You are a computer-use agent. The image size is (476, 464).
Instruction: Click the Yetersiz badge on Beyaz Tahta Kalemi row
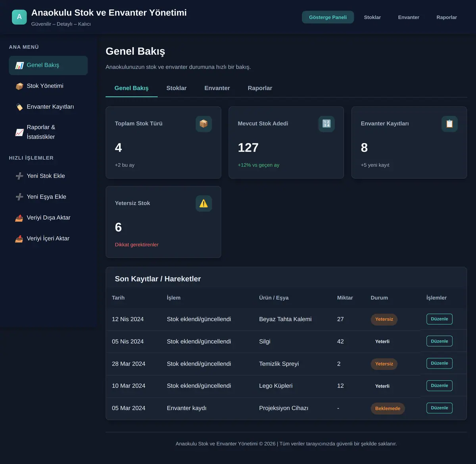[x=384, y=320]
